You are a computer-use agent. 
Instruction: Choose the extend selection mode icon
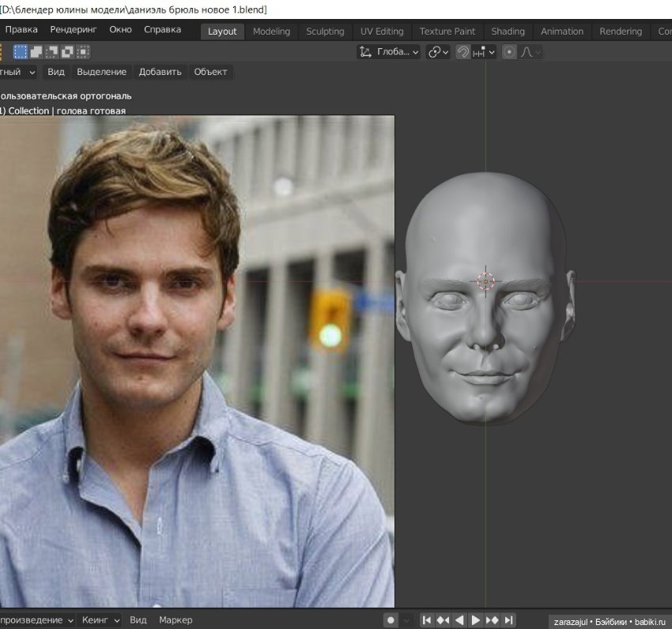[36, 52]
